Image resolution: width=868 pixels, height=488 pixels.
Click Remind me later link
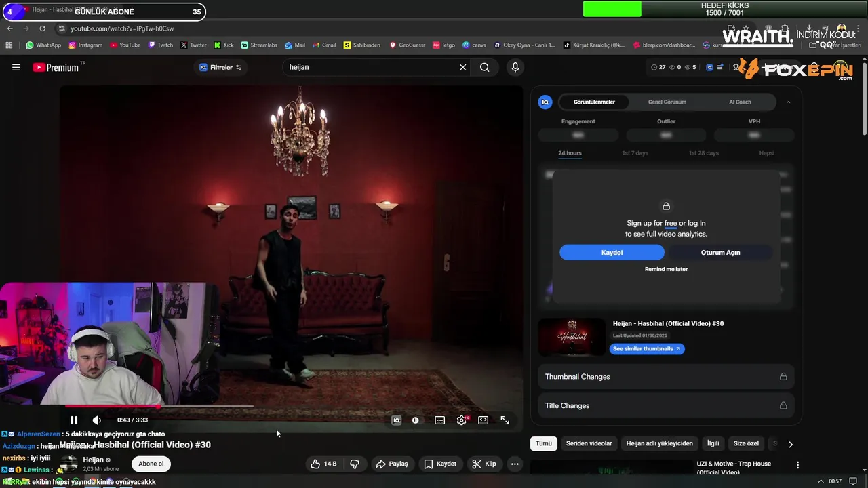666,269
